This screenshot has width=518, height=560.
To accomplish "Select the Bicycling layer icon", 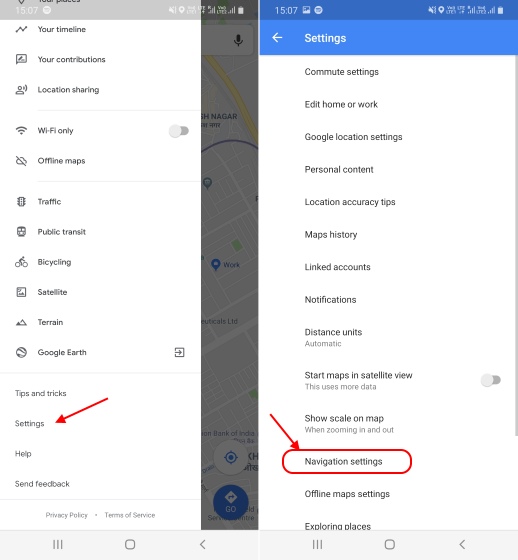I will pos(21,262).
